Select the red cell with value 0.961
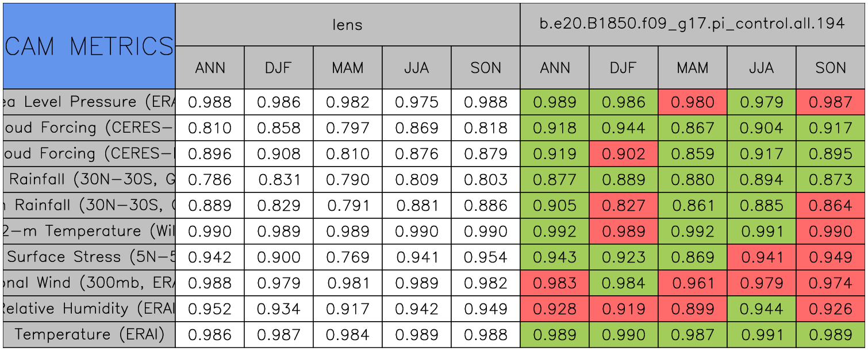This screenshot has width=868, height=351. (692, 283)
